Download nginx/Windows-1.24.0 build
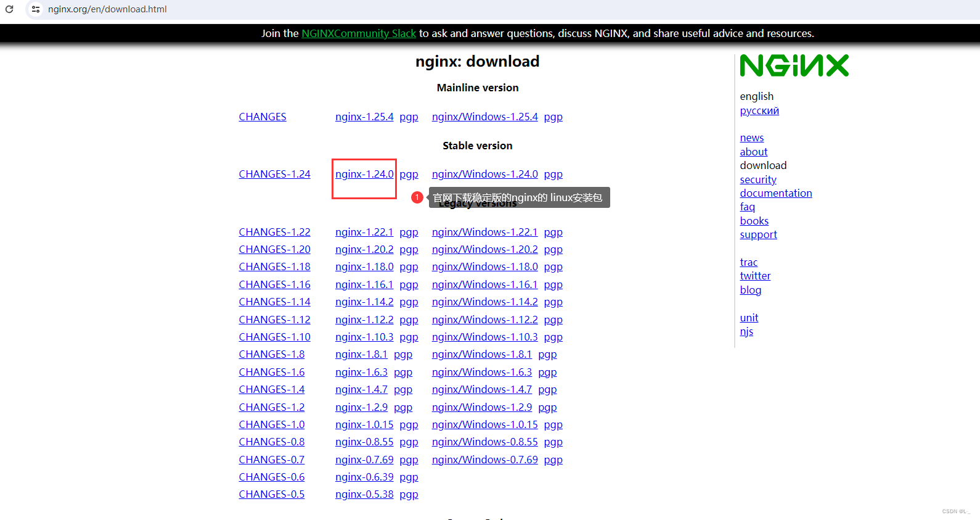 (485, 174)
